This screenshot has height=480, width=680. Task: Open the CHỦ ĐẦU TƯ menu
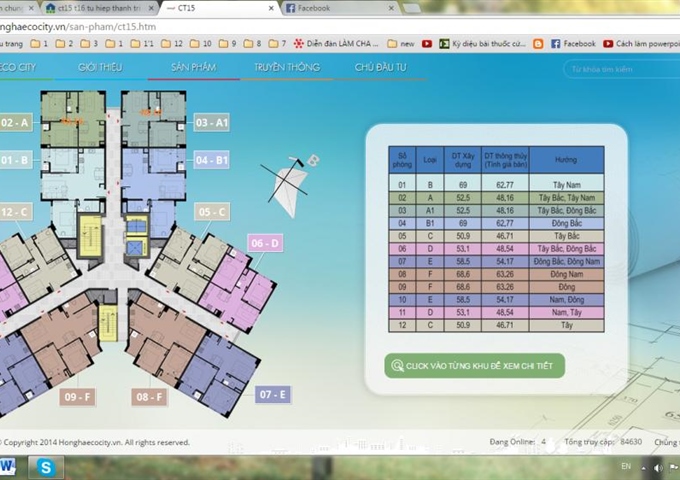pos(380,67)
